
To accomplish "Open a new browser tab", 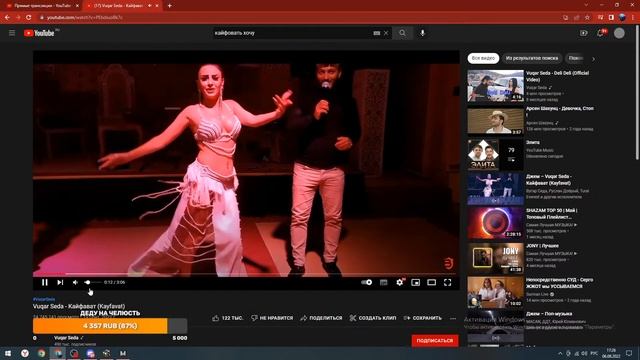I will coord(169,6).
